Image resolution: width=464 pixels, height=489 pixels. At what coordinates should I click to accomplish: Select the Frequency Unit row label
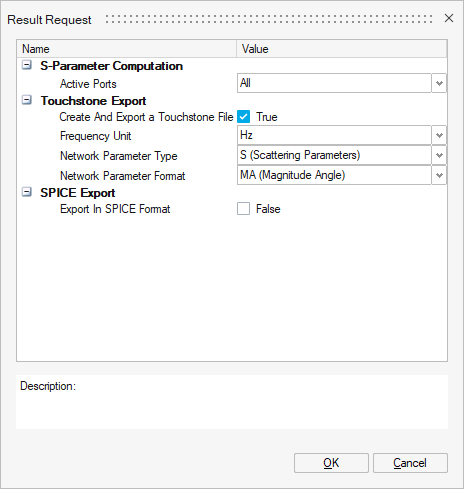tap(96, 136)
